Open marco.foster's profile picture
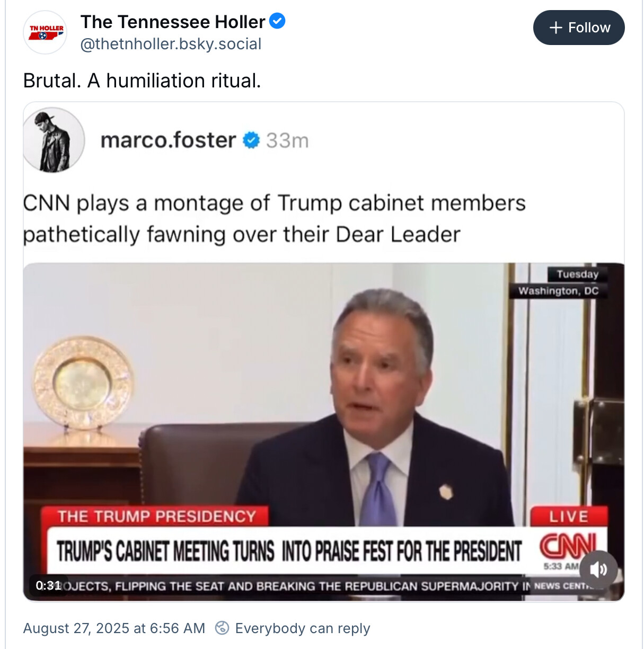Image resolution: width=644 pixels, height=649 pixels. (x=54, y=140)
